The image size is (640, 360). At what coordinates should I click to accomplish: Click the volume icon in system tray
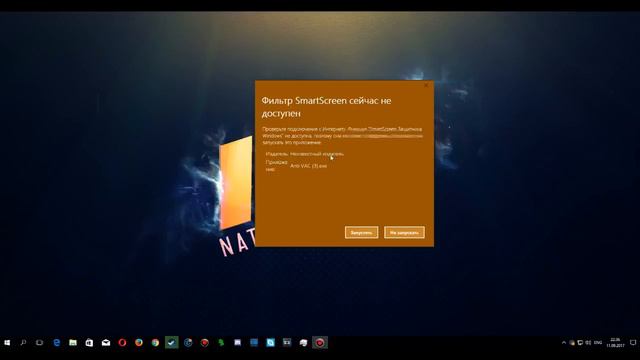(588, 343)
